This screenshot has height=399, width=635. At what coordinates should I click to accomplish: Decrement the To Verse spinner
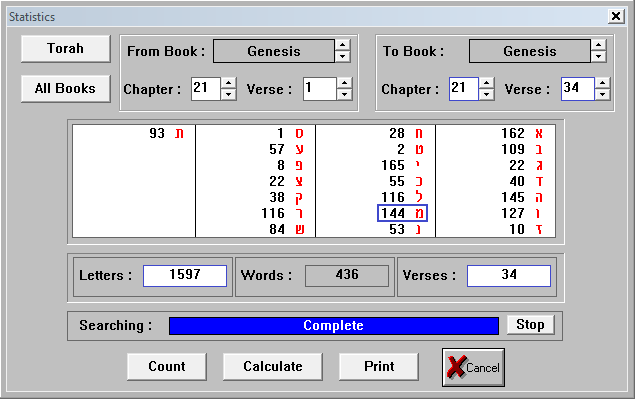tap(603, 94)
